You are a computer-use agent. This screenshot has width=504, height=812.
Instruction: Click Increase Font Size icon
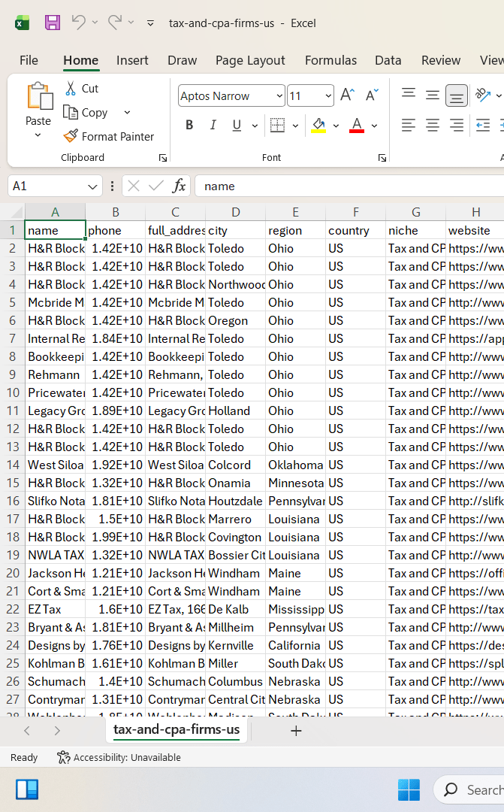point(348,95)
